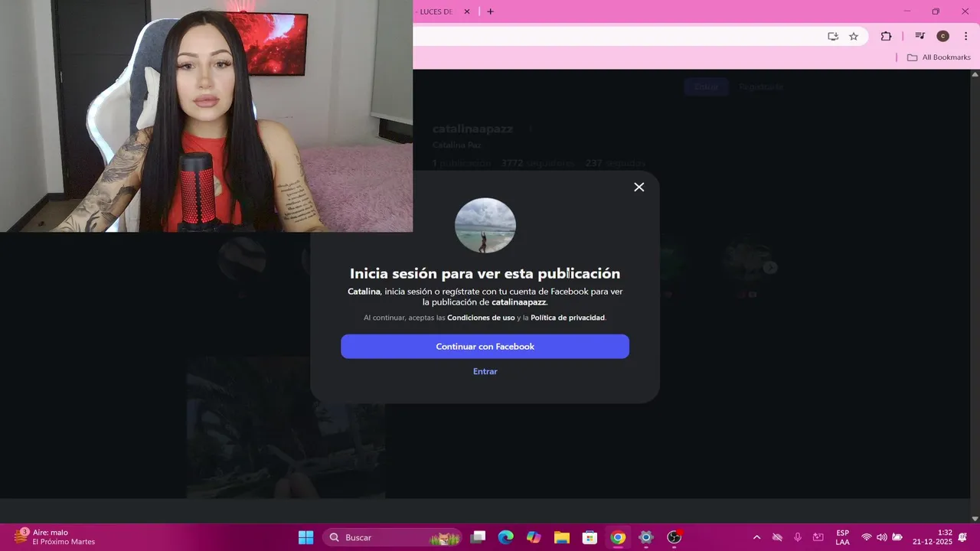The width and height of the screenshot is (980, 551).
Task: Open the Aire: malo weather widget
Action: 54,537
